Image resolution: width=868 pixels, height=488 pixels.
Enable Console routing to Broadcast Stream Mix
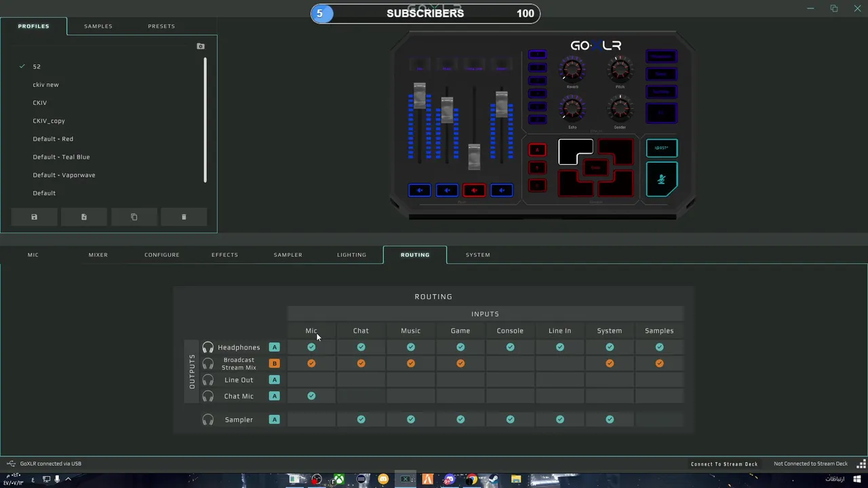[510, 363]
